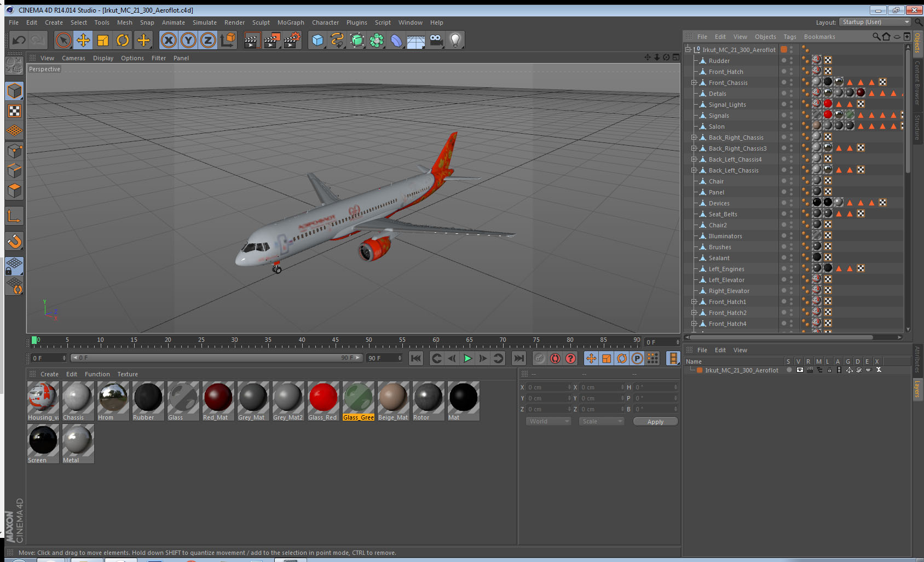
Task: Toggle the coordinate system icon
Action: click(228, 40)
